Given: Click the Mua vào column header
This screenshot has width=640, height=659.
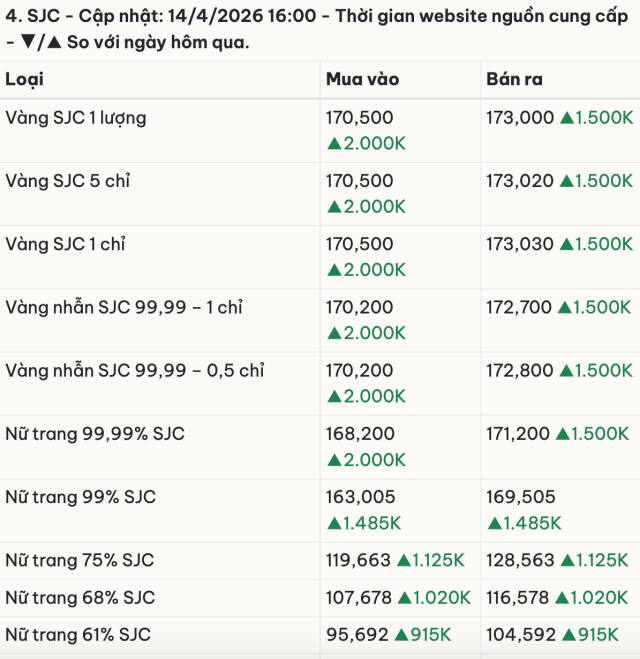Looking at the screenshot, I should coord(361,80).
